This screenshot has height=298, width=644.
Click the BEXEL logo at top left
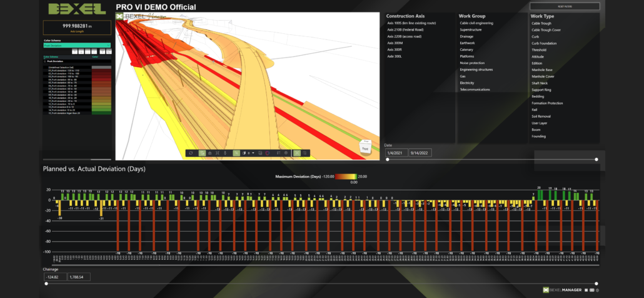point(76,10)
